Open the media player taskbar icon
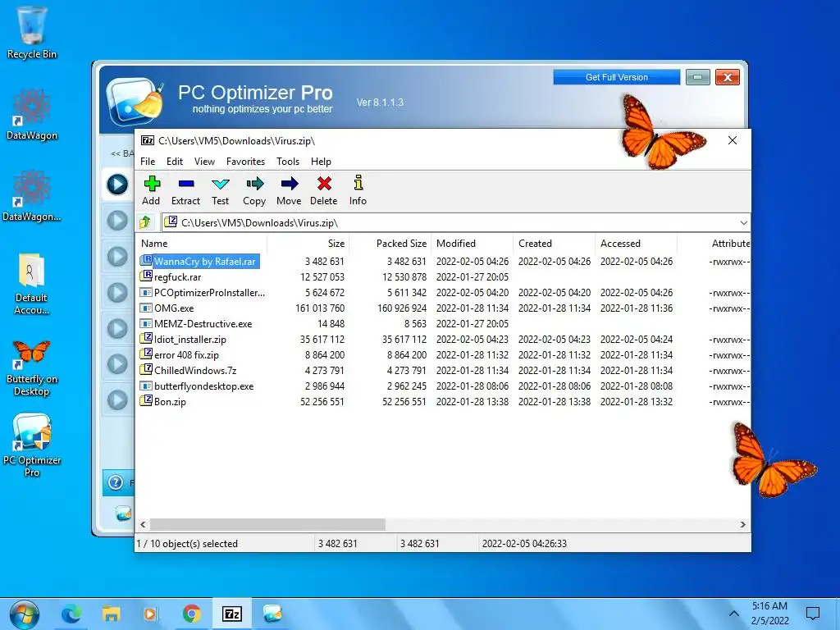Image resolution: width=840 pixels, height=630 pixels. pos(151,614)
